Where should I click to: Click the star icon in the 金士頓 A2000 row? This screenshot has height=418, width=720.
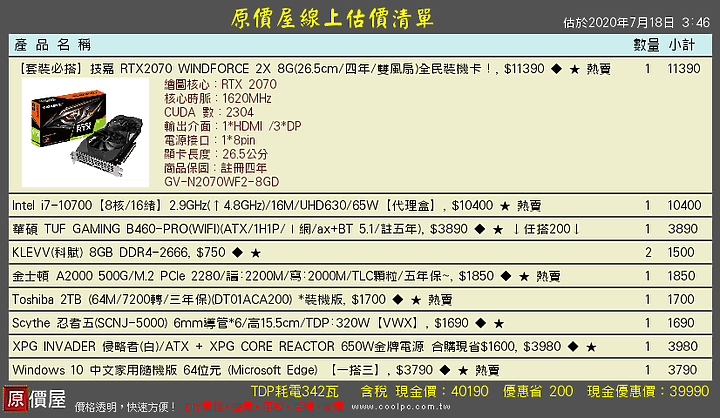(524, 277)
